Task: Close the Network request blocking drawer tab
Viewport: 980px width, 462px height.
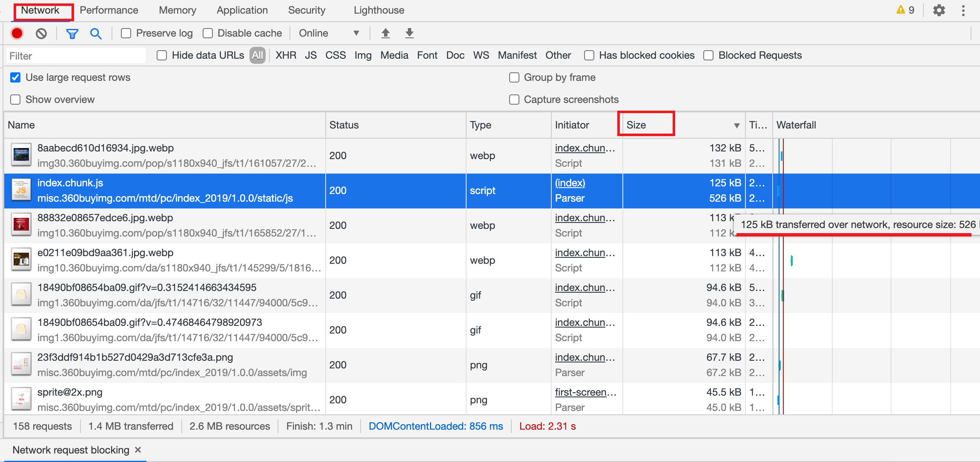Action: [138, 450]
